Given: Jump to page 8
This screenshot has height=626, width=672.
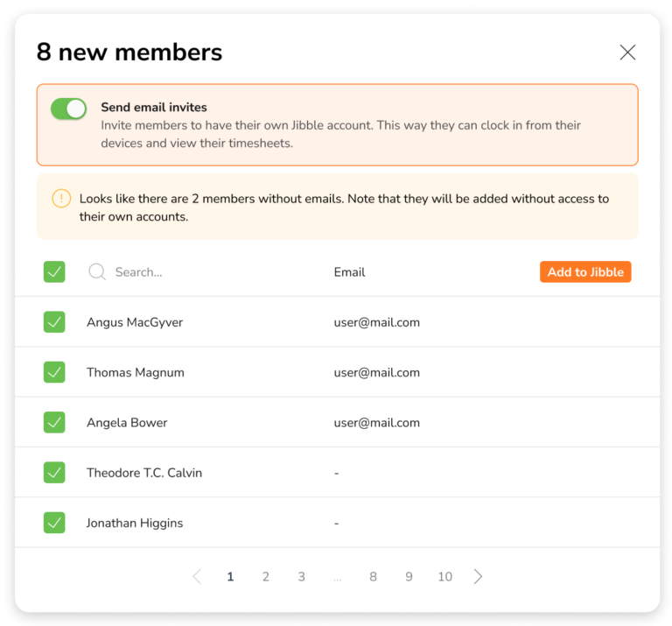Looking at the screenshot, I should [374, 577].
